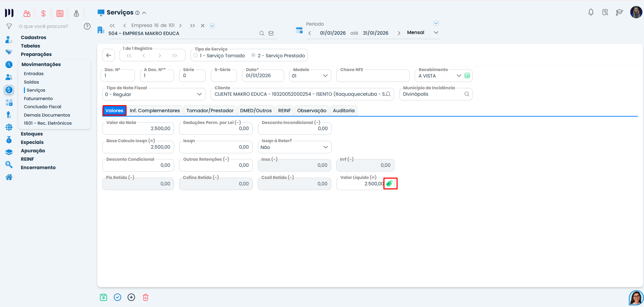
Task: Open Apuração menu in sidebar
Action: coord(33,151)
